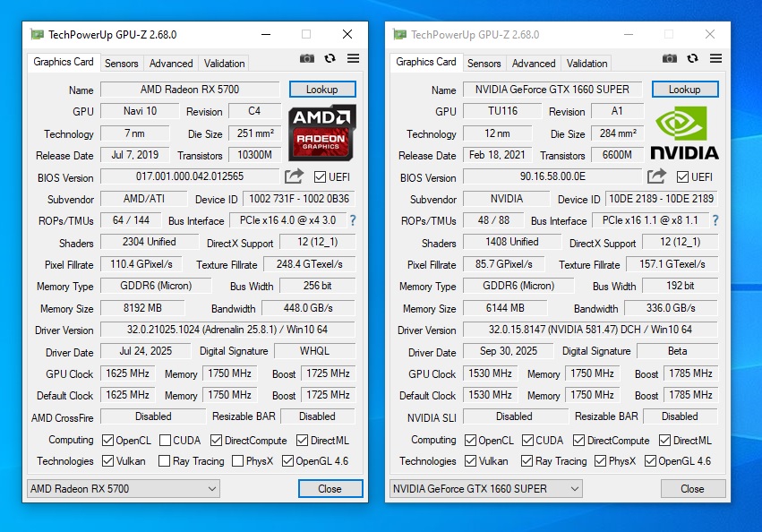Toggle UEFI checkbox in NVIDIA window
This screenshot has width=762, height=532.
(x=682, y=177)
